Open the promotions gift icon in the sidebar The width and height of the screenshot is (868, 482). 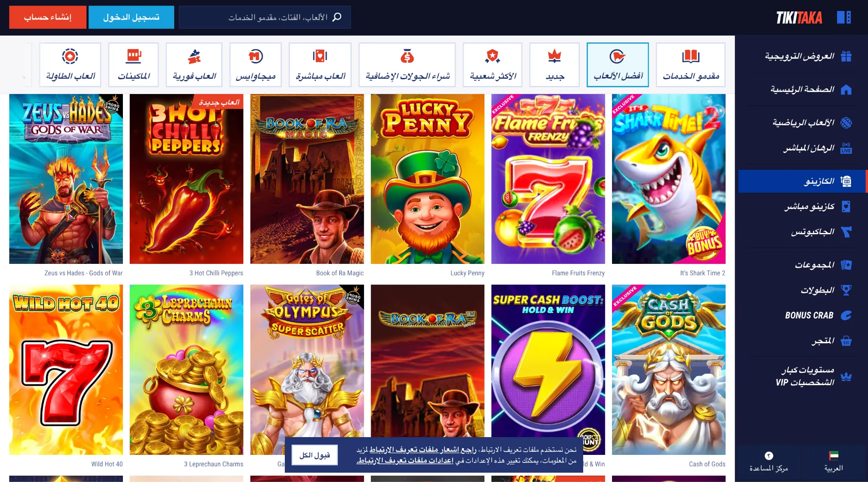[846, 56]
